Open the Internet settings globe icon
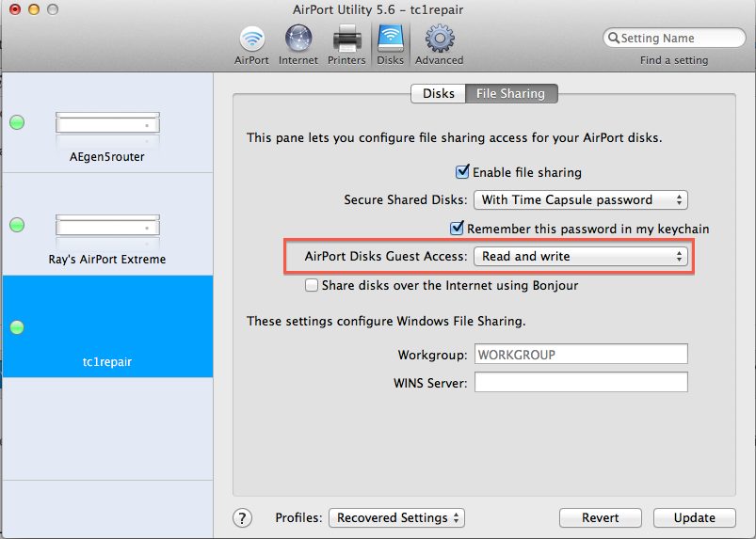This screenshot has height=539, width=756. pyautogui.click(x=298, y=45)
